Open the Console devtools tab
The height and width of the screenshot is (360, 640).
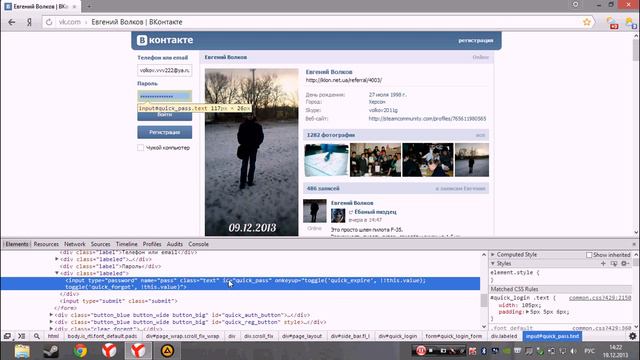point(198,244)
